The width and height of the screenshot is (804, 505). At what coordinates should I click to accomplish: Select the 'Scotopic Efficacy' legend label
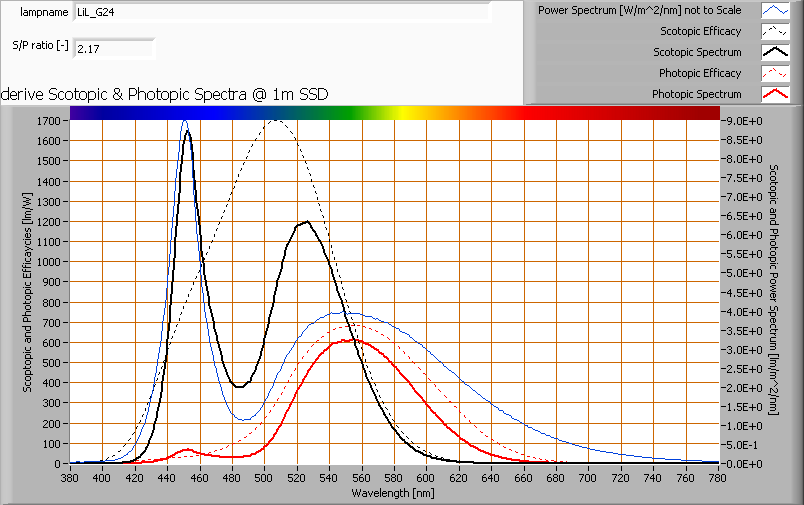[x=700, y=31]
